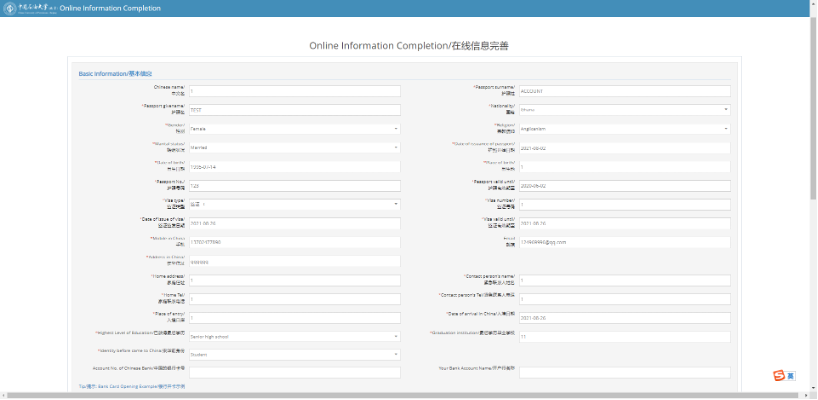
Task: Expand the Marital status dropdown
Action: [294, 148]
